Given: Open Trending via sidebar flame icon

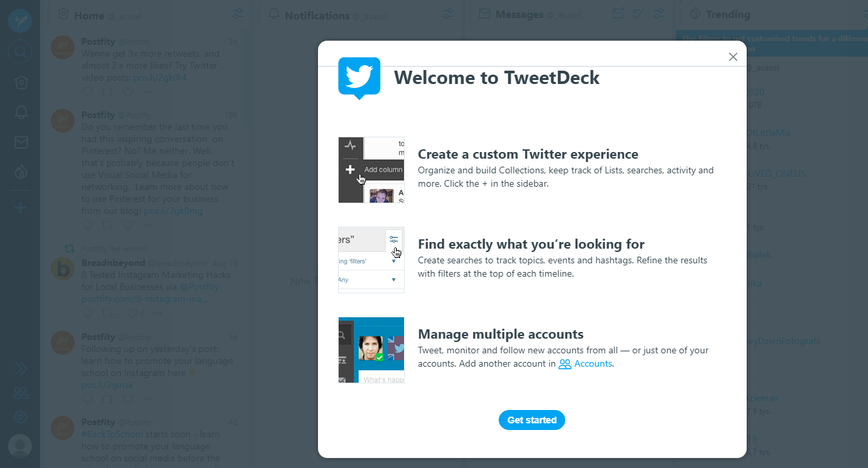Looking at the screenshot, I should pos(21,172).
